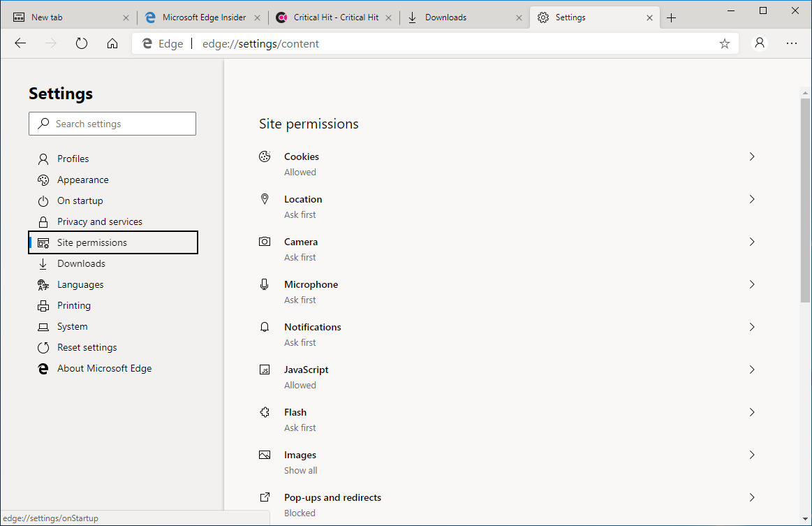Viewport: 812px width, 526px height.
Task: Click the favorites star in address bar
Action: point(725,43)
